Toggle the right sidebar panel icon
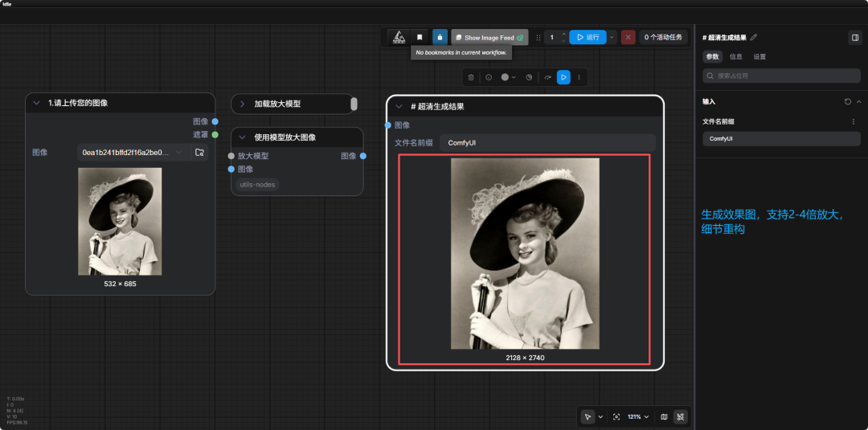 coord(854,37)
